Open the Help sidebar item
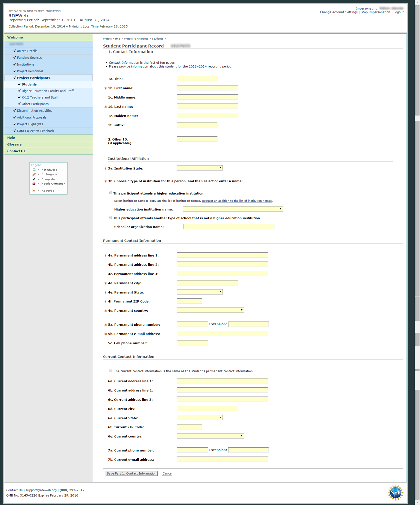This screenshot has height=505, width=420. click(x=48, y=138)
